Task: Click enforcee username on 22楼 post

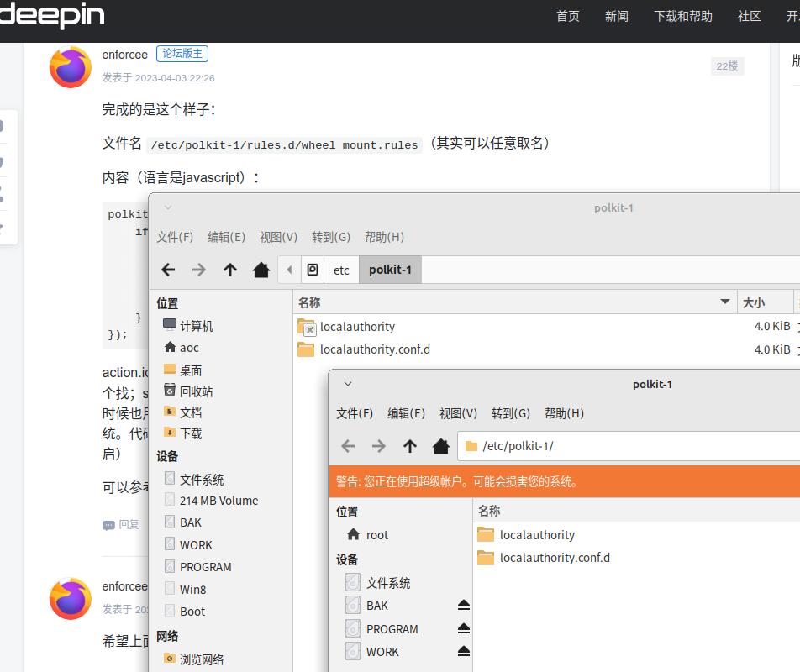Action: click(x=124, y=55)
